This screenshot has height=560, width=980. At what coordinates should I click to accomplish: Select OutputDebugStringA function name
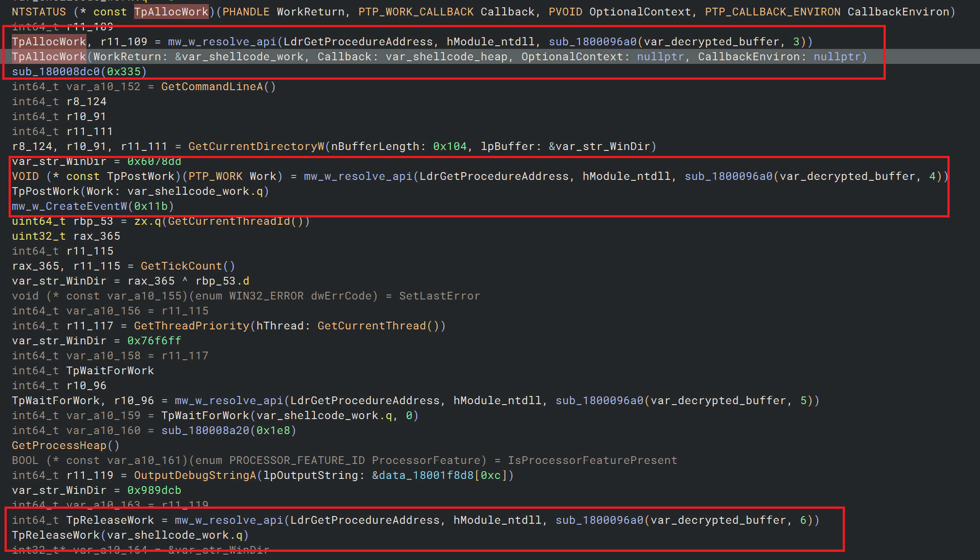point(195,475)
